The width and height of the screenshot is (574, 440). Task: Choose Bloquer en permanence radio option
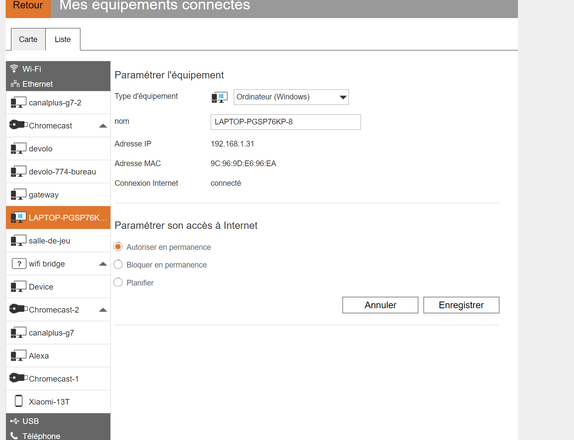tap(118, 264)
